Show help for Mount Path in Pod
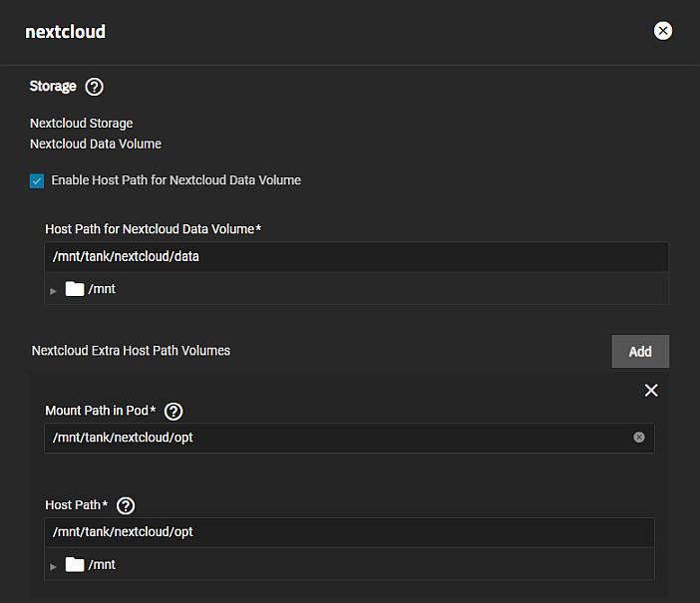This screenshot has height=603, width=700. point(174,411)
